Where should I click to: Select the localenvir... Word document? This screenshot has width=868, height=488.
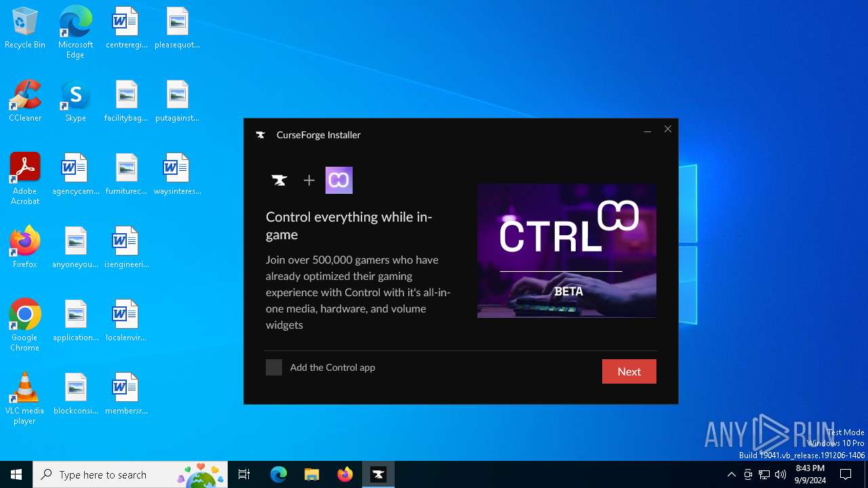coord(126,321)
